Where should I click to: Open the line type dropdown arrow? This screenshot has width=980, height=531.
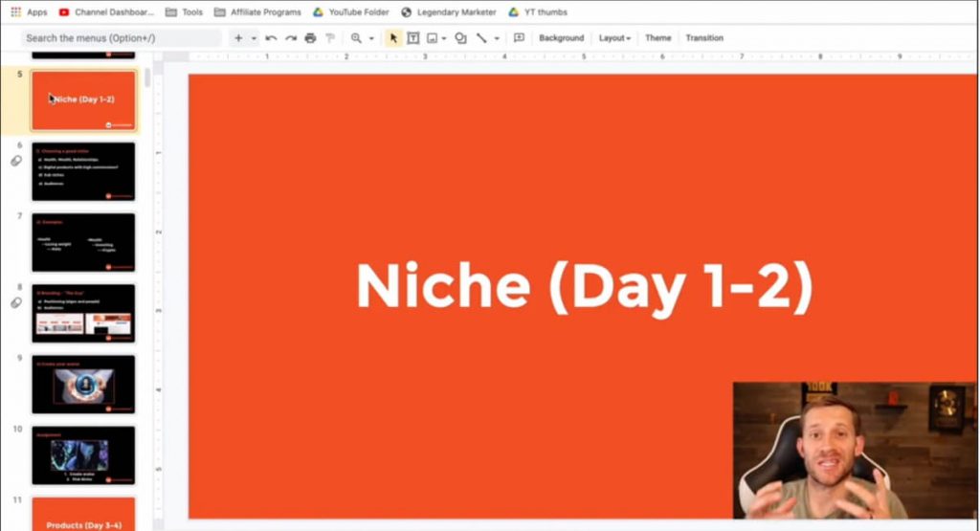point(497,38)
